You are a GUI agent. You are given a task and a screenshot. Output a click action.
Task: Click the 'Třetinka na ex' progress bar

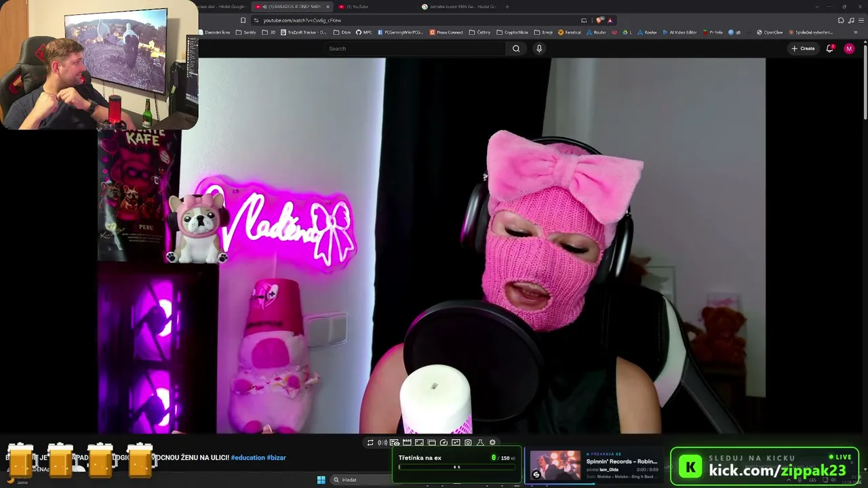point(457,467)
